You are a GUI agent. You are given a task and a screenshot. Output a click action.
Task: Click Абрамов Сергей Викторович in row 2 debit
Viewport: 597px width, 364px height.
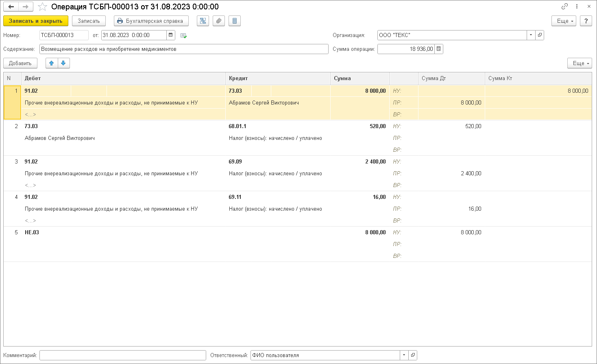point(60,138)
